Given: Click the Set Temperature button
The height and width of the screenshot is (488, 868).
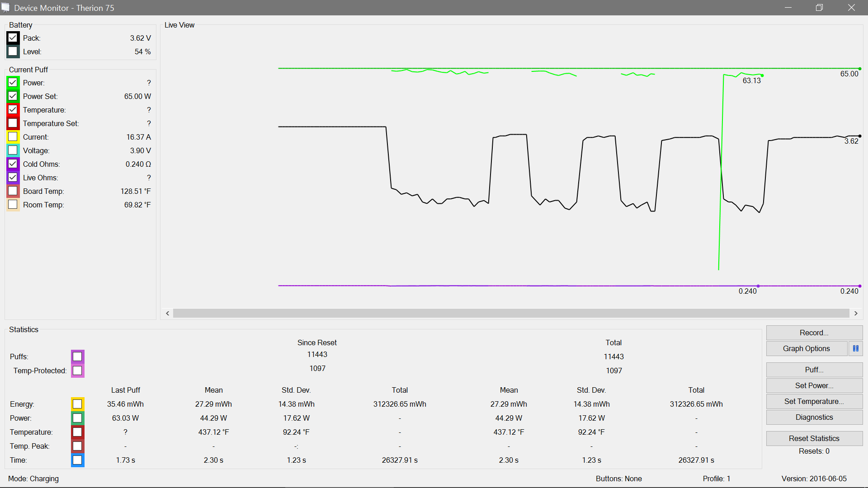Looking at the screenshot, I should click(x=814, y=401).
